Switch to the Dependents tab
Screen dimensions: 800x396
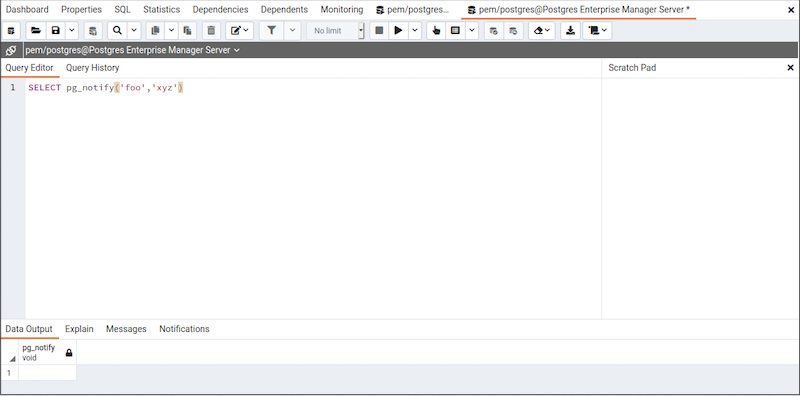pos(284,9)
